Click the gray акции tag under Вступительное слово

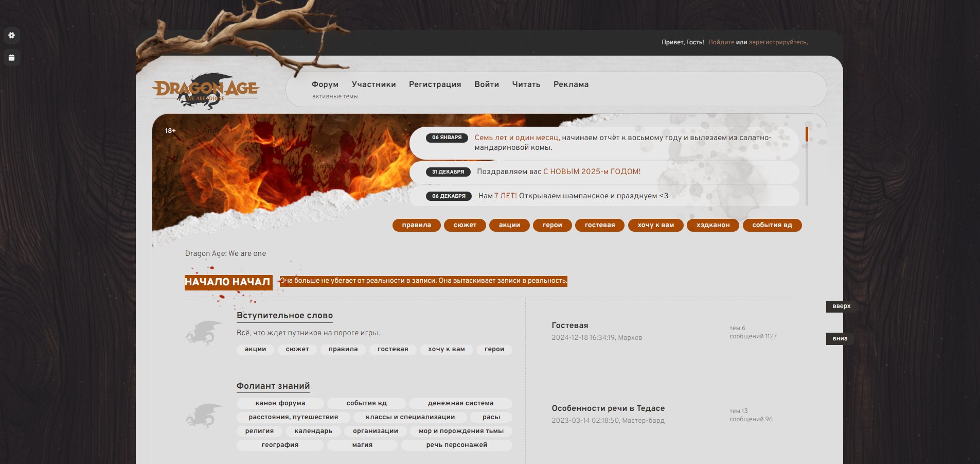256,349
